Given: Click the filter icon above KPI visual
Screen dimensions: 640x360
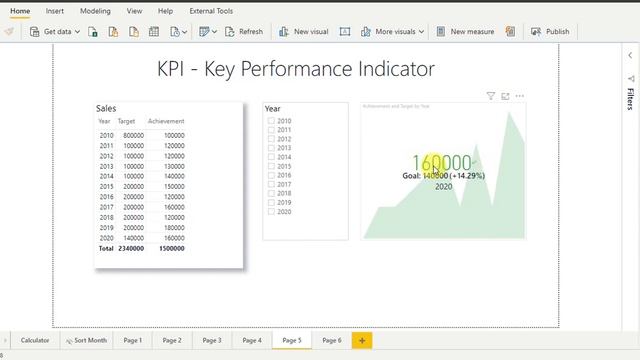Looking at the screenshot, I should tap(491, 96).
